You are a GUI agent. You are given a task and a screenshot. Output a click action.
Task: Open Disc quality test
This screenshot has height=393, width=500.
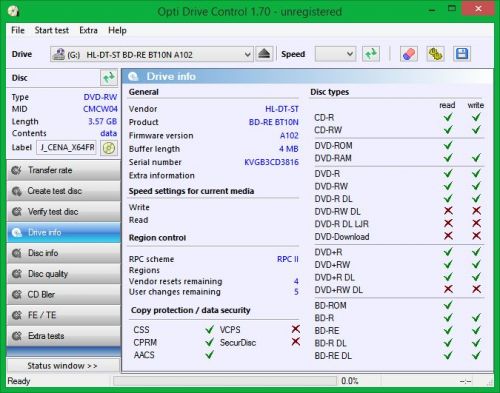click(63, 274)
